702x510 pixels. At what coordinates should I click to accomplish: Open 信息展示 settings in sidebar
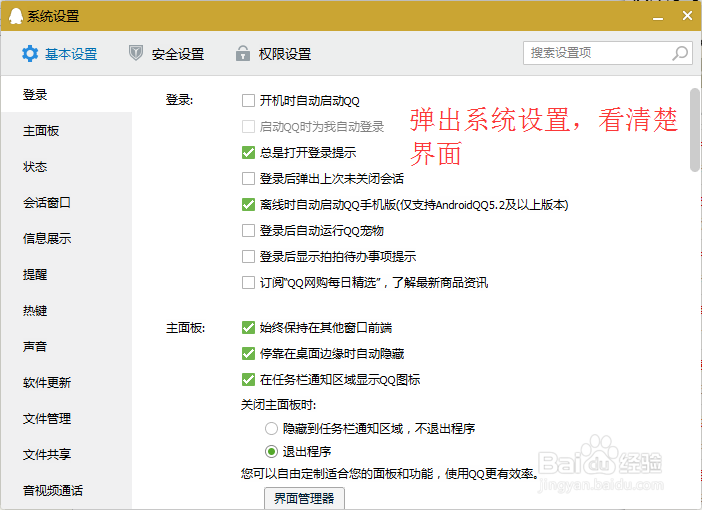click(x=66, y=239)
